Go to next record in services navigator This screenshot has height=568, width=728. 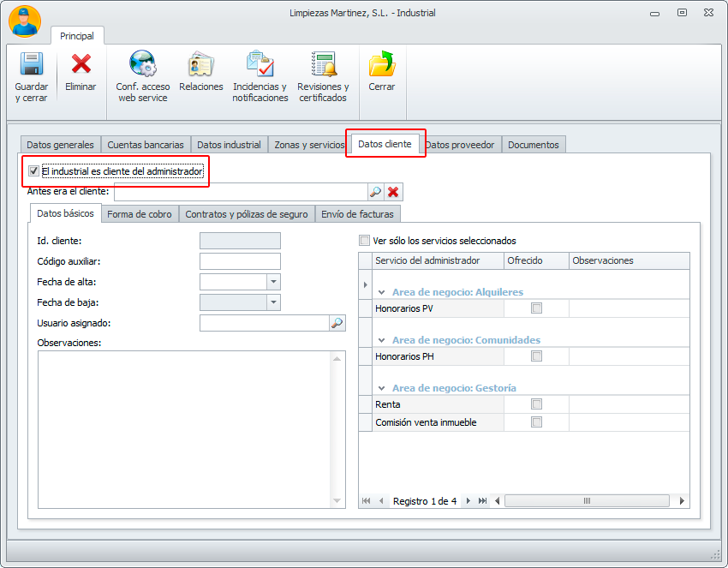(x=469, y=501)
